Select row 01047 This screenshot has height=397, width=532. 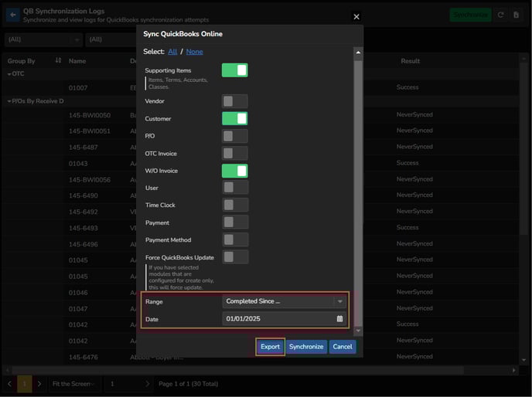point(78,309)
